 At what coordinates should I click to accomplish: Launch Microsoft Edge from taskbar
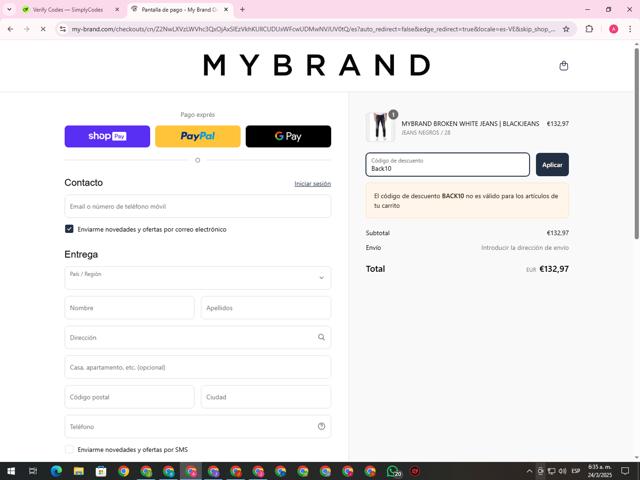56,471
